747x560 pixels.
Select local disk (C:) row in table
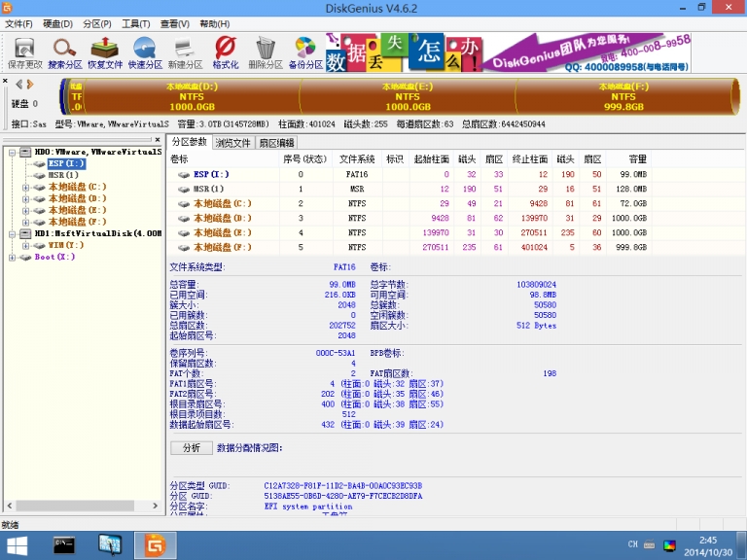tap(409, 204)
